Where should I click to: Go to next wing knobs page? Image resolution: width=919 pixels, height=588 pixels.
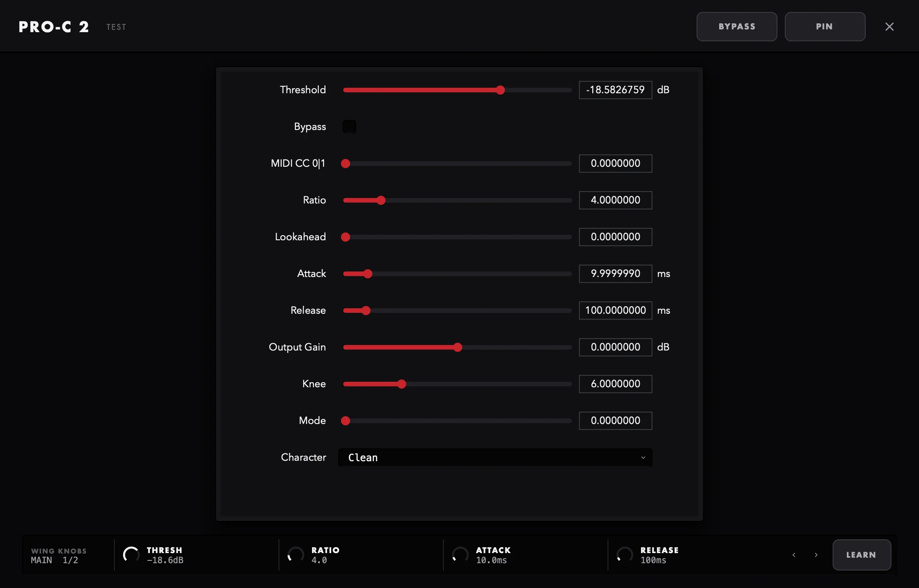(x=816, y=555)
